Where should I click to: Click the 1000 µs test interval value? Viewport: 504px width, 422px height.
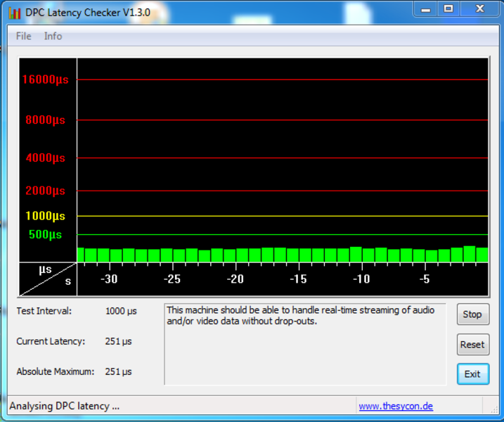coord(121,311)
